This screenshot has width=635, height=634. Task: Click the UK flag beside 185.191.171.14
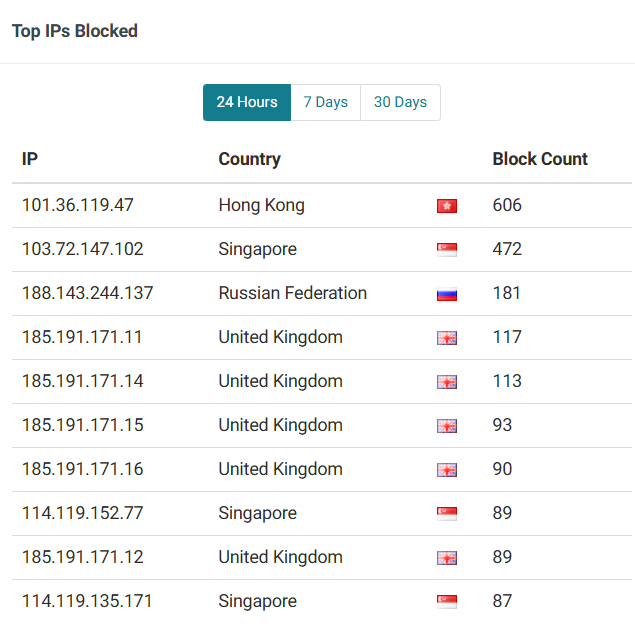(447, 382)
